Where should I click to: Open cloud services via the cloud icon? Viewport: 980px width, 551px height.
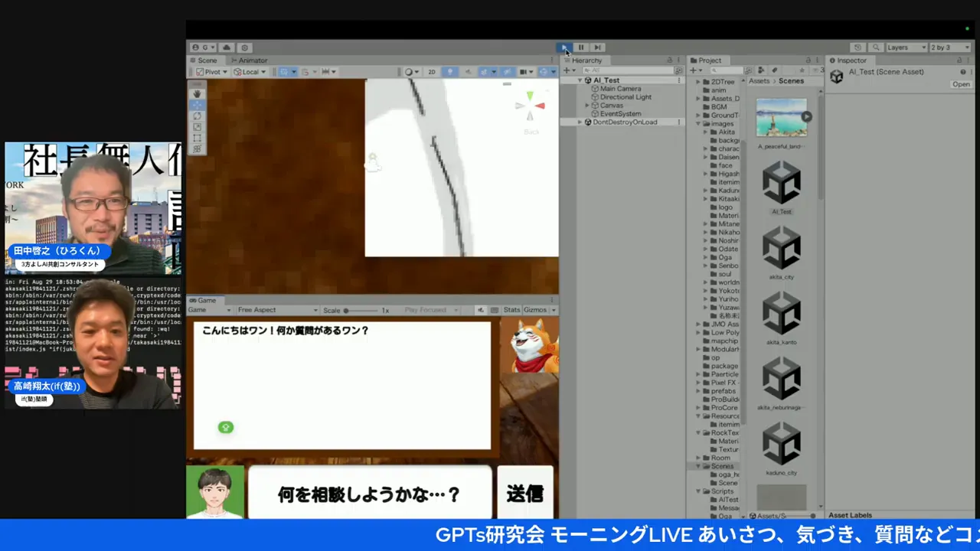pyautogui.click(x=227, y=47)
